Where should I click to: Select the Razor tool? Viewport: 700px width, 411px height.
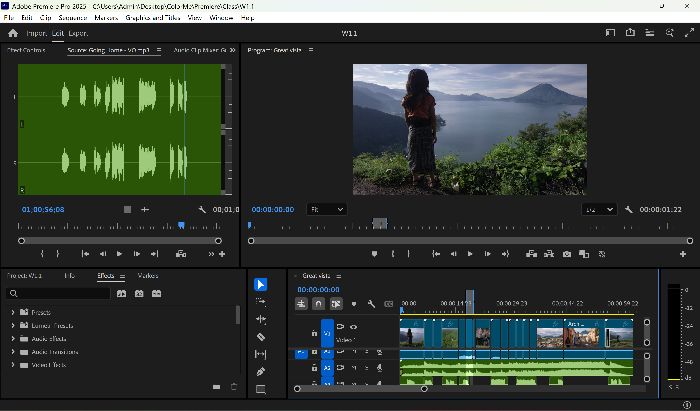click(261, 337)
